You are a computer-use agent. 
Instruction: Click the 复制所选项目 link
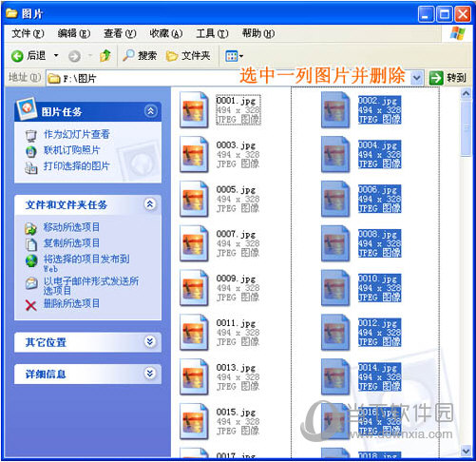click(71, 243)
